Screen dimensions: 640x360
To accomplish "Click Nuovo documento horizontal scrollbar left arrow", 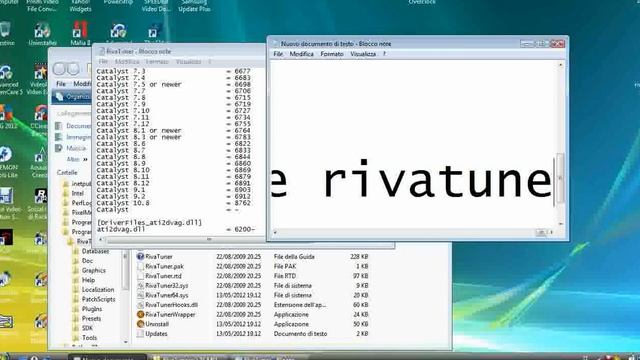I will click(275, 233).
